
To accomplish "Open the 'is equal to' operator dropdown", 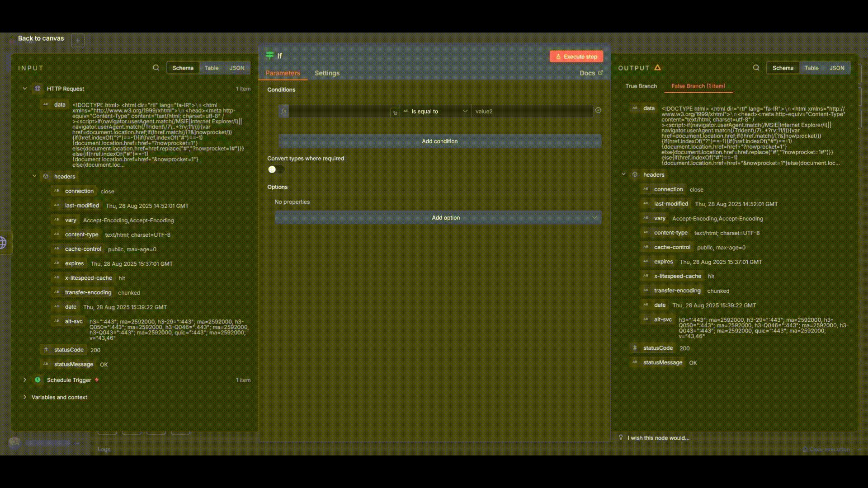I will pos(435,111).
